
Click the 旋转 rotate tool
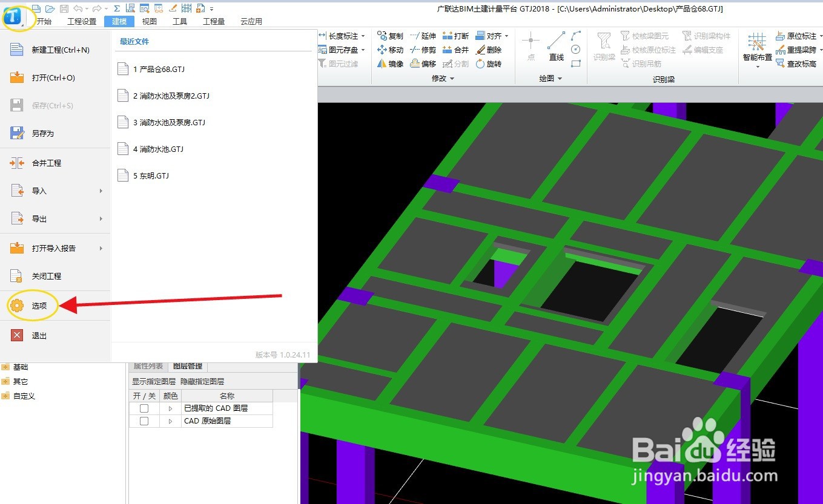pos(489,64)
